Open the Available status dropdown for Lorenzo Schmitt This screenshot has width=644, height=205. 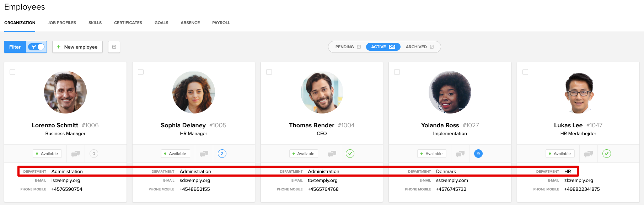47,154
